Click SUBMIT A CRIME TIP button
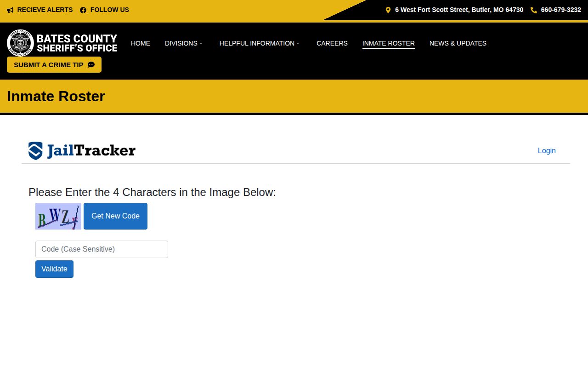The image size is (588, 368). 54,65
